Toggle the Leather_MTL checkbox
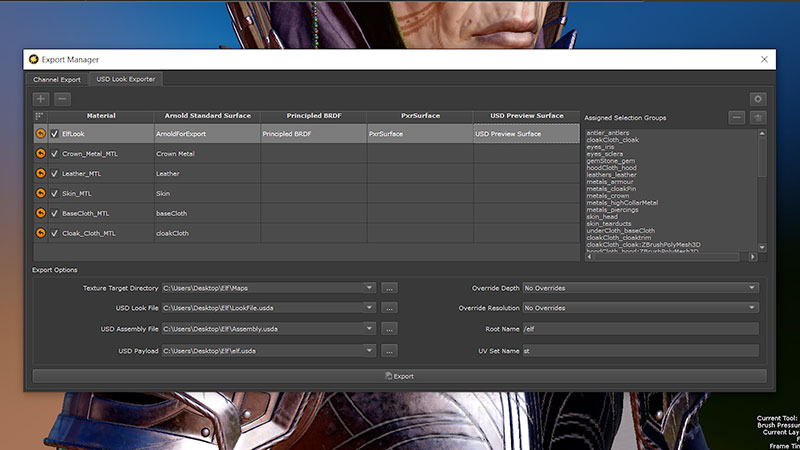 coord(55,174)
